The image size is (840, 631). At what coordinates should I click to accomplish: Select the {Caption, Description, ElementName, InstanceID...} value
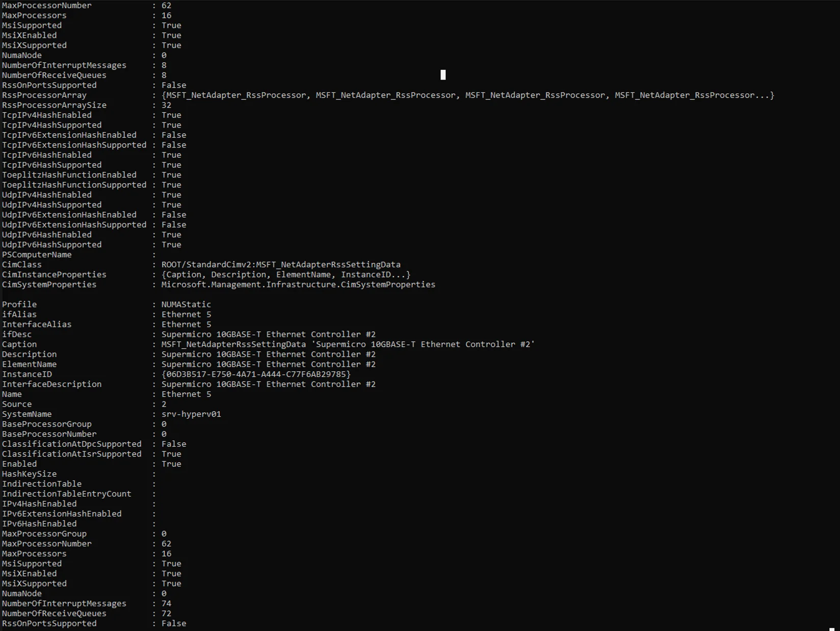[x=286, y=274]
